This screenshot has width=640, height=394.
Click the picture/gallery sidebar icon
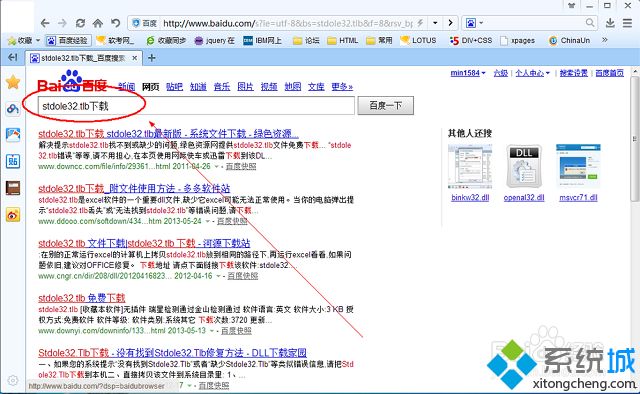click(x=13, y=135)
